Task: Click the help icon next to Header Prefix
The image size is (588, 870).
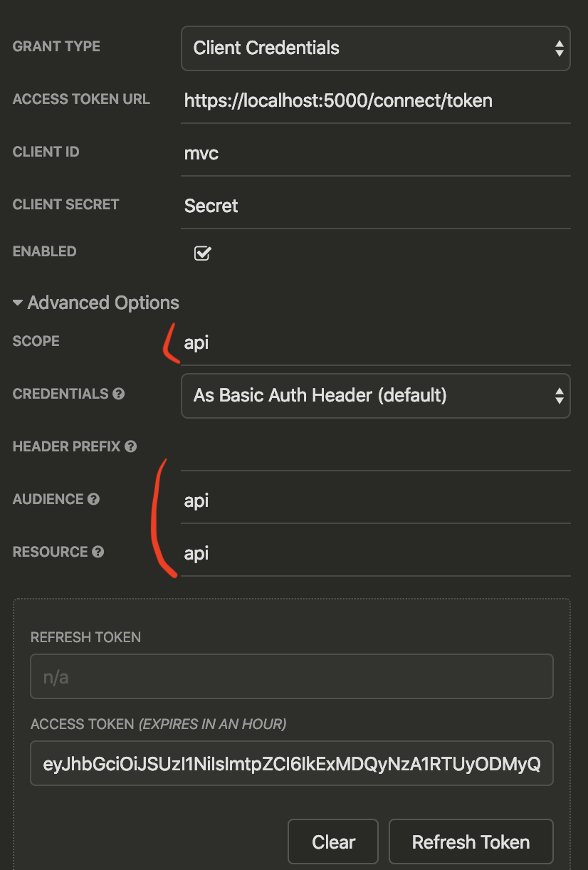Action: pos(130,446)
